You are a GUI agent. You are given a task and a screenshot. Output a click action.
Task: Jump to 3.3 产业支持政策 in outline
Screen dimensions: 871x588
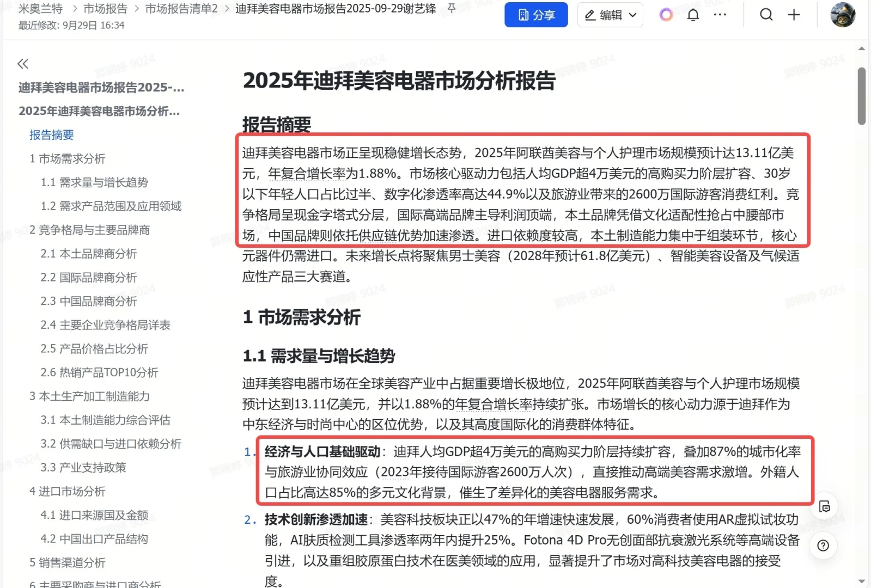coord(83,468)
